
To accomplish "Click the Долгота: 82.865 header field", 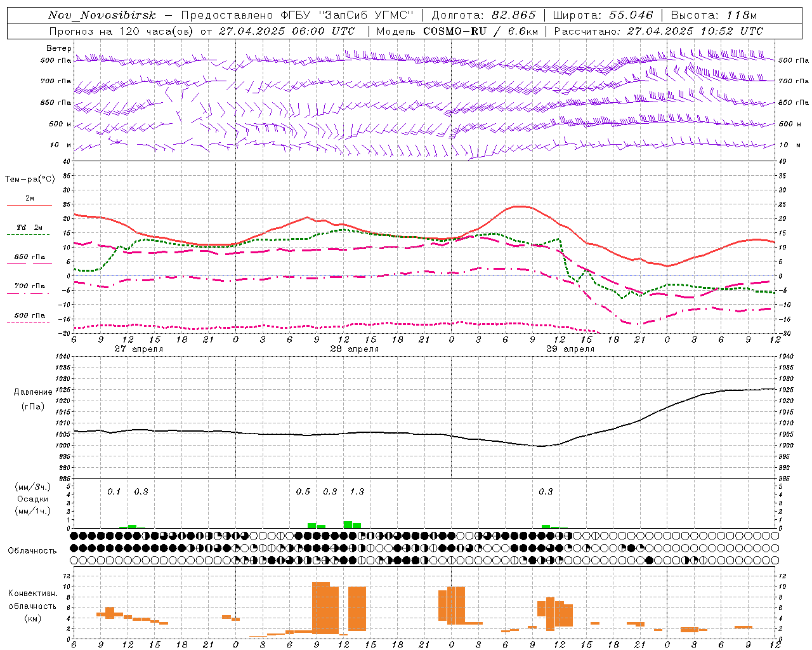I will [x=483, y=15].
